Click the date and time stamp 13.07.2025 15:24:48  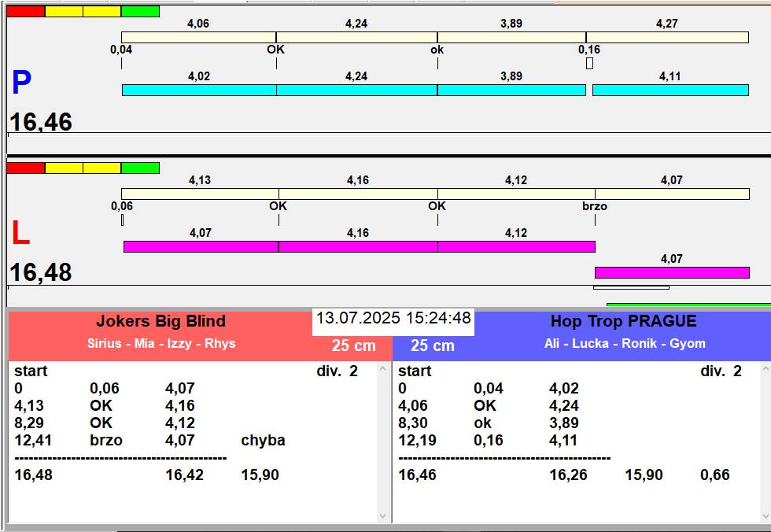click(x=393, y=318)
